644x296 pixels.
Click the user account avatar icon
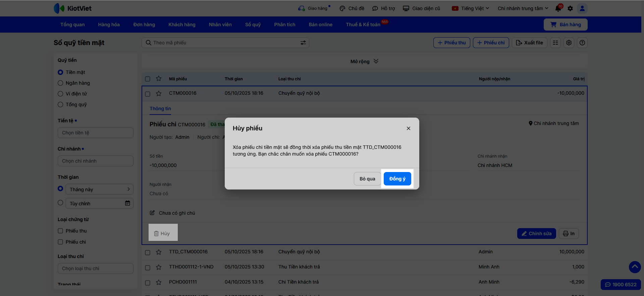pyautogui.click(x=582, y=8)
